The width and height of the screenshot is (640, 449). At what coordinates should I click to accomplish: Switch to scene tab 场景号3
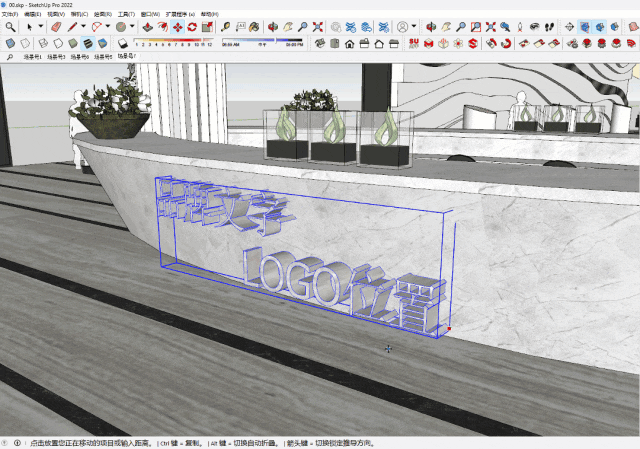[56, 57]
